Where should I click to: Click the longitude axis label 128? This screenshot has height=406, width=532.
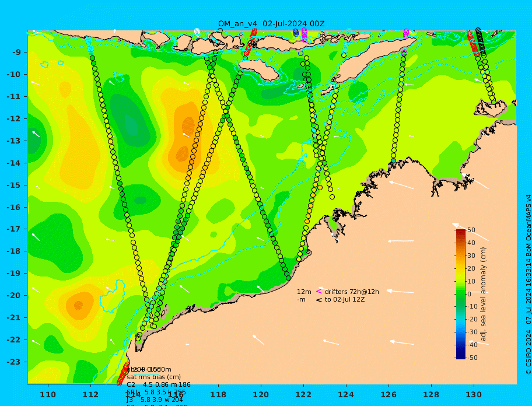click(431, 394)
